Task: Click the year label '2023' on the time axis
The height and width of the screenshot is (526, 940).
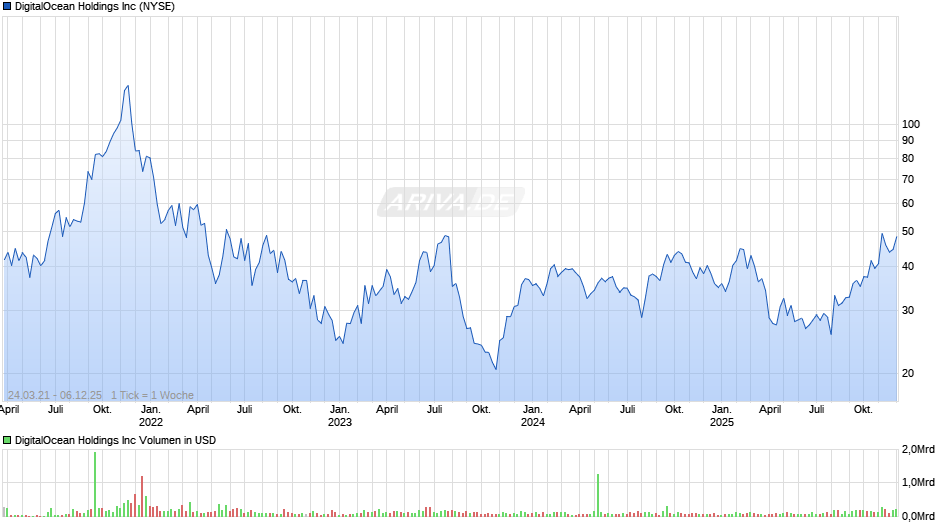Action: click(340, 422)
